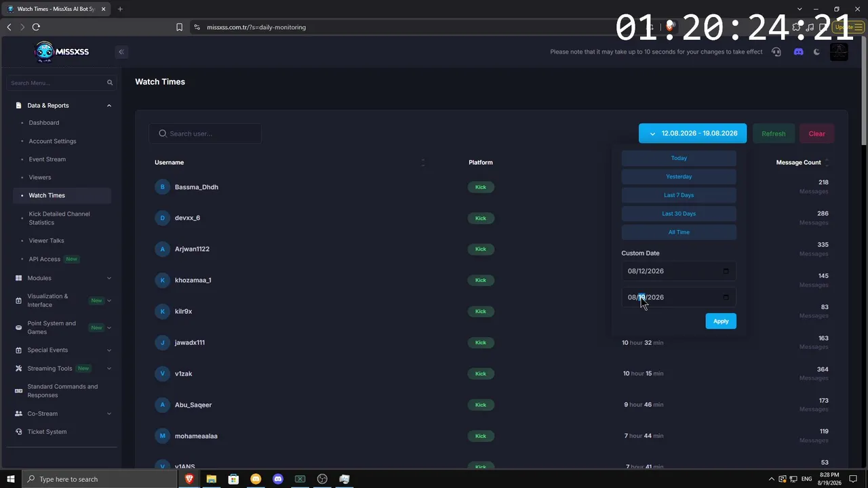Expand the Modules section chevron

pyautogui.click(x=108, y=278)
